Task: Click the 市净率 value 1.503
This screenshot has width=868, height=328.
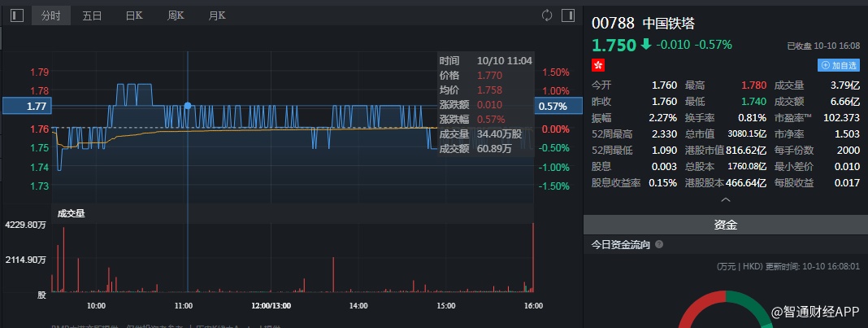Action: click(x=848, y=134)
